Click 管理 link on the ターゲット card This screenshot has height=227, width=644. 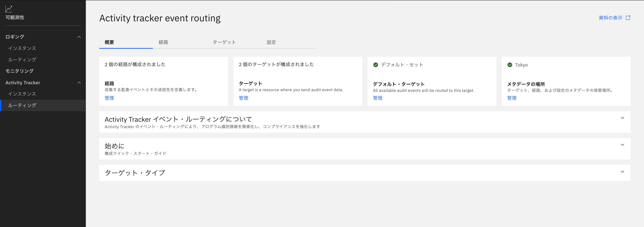[x=244, y=98]
